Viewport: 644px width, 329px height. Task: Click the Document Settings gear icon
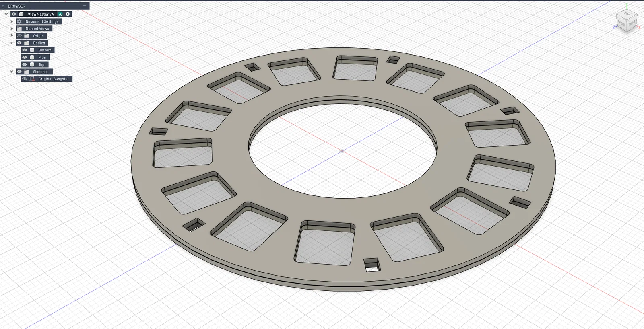coord(19,21)
